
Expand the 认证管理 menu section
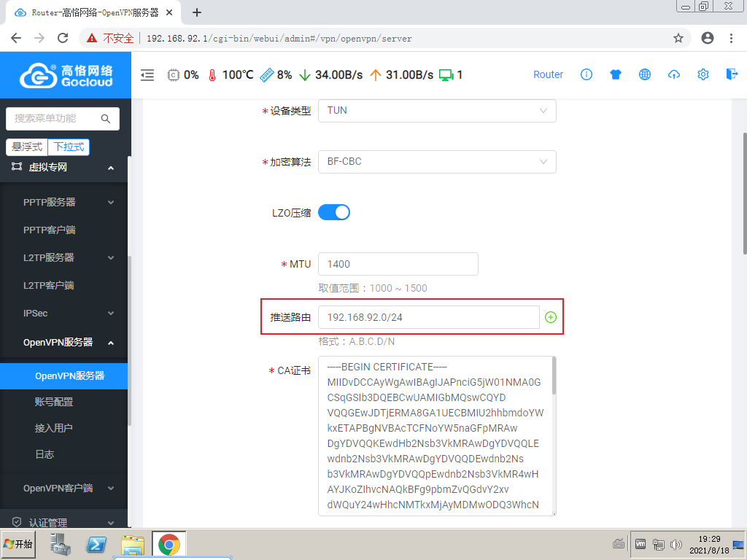click(64, 522)
